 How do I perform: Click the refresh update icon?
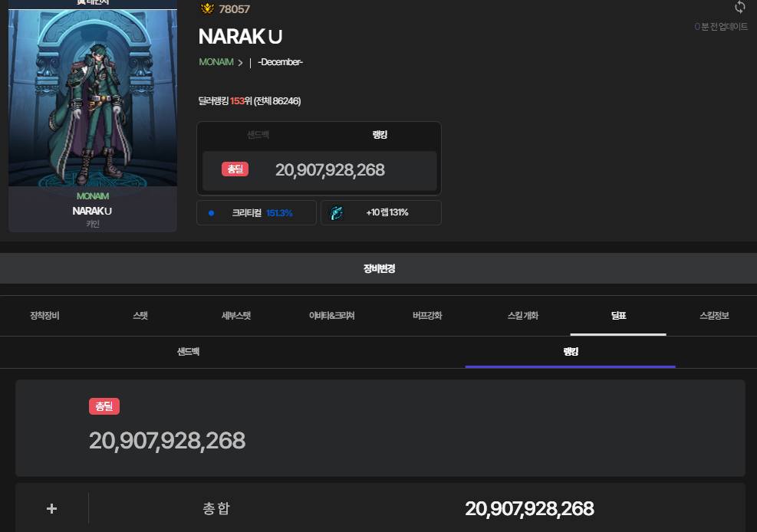coord(740,8)
